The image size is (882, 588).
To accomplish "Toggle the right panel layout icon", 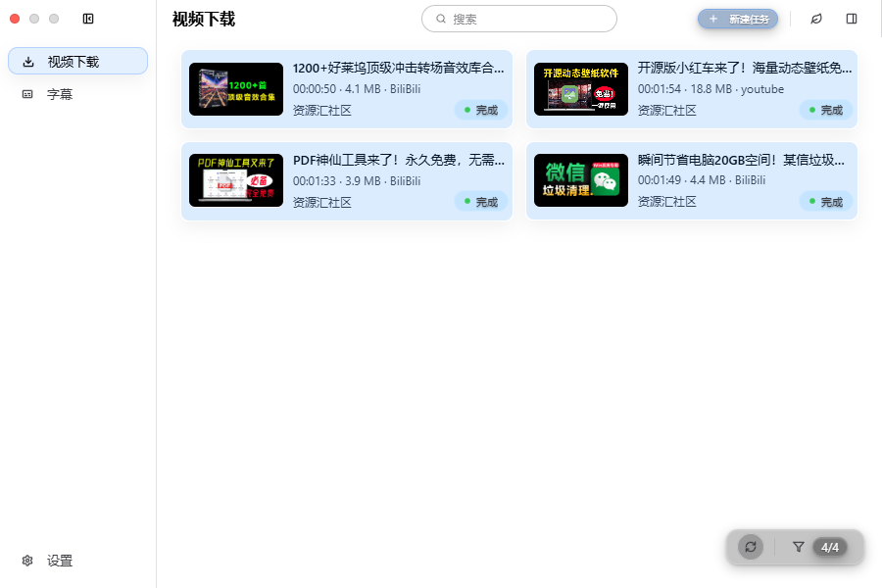I will 853,18.
